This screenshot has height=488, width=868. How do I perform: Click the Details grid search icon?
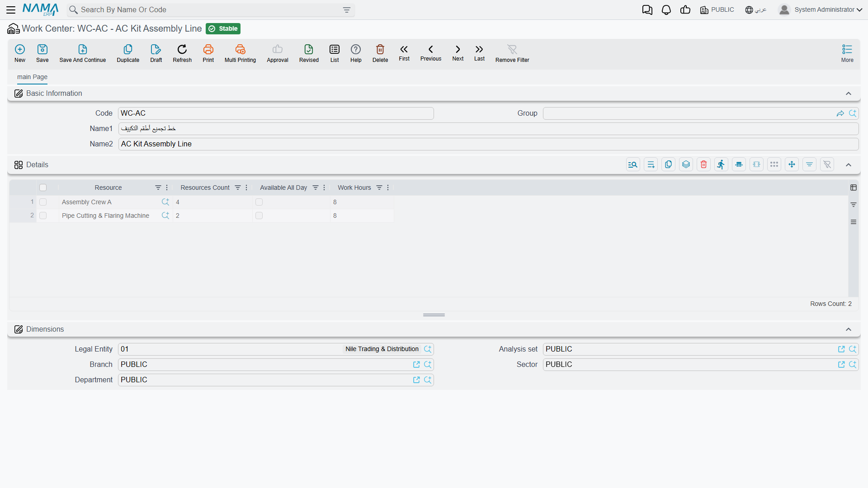633,164
